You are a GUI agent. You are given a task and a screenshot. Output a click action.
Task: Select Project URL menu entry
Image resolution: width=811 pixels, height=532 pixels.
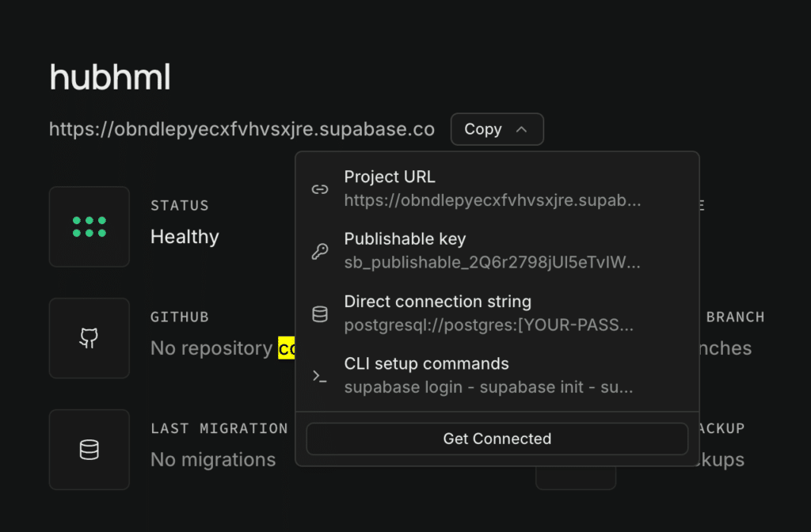(x=497, y=188)
